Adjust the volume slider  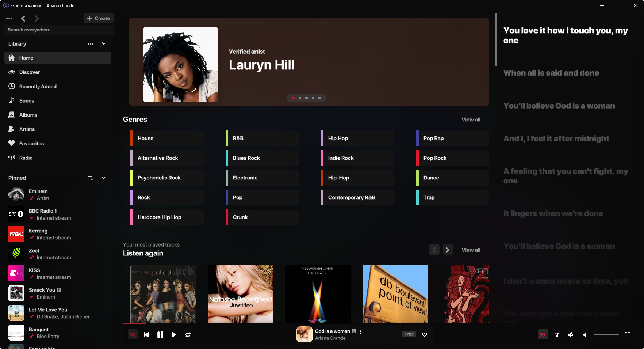point(606,334)
